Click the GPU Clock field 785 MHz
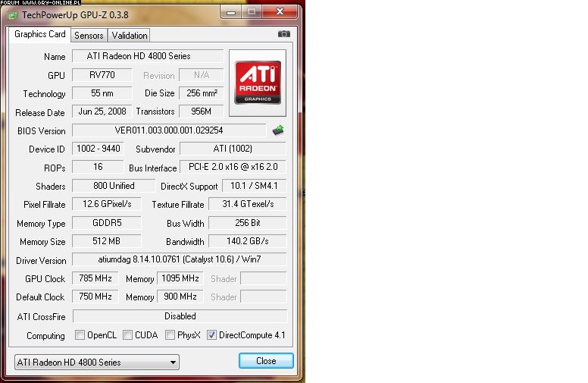 pyautogui.click(x=95, y=278)
